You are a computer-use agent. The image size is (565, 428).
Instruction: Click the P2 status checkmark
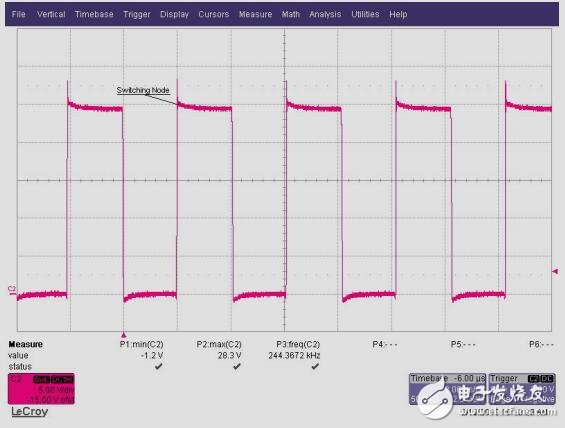[x=236, y=366]
